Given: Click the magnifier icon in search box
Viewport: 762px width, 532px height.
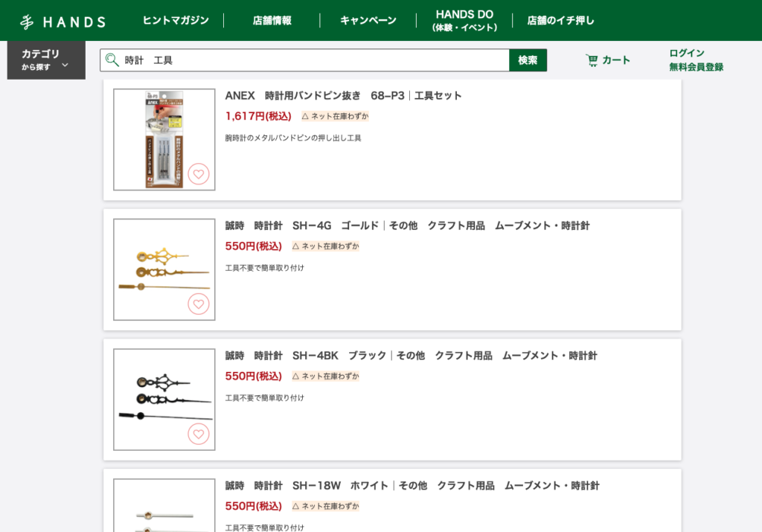Looking at the screenshot, I should point(112,60).
